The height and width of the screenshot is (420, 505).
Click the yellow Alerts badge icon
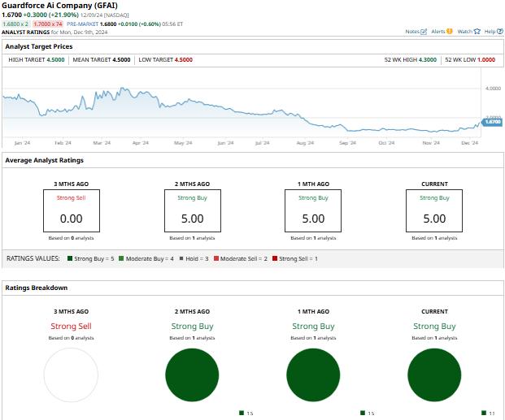pyautogui.click(x=450, y=32)
